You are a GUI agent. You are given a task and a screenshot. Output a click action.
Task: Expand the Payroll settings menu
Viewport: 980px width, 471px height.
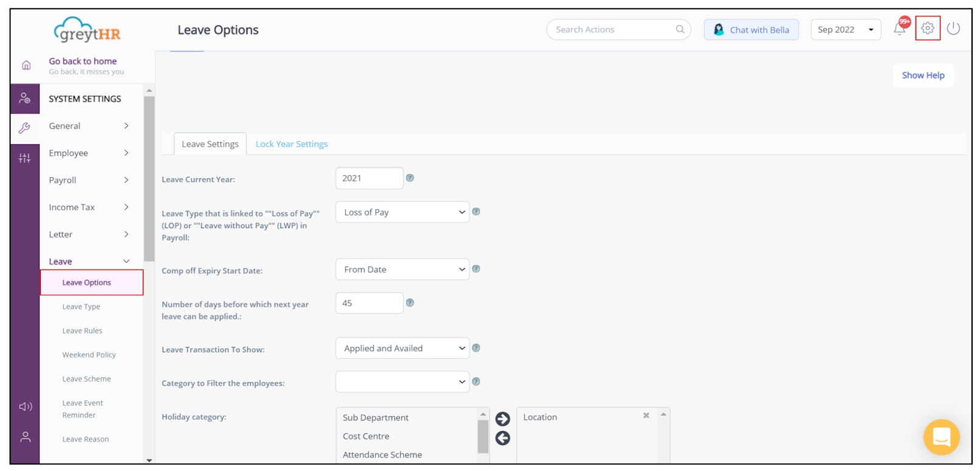pos(89,180)
